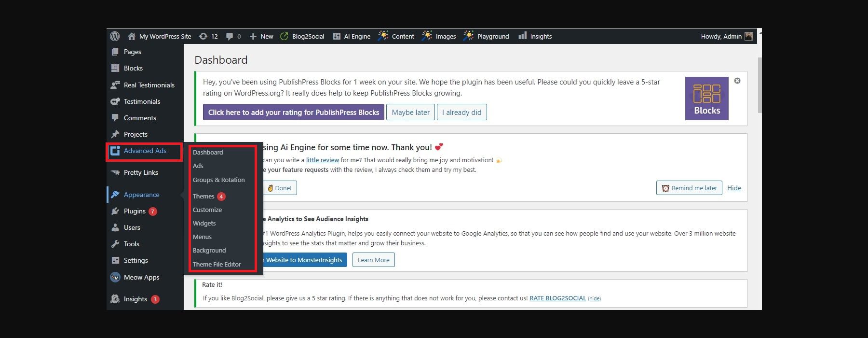Click the I already did button
Image resolution: width=868 pixels, height=338 pixels.
(461, 112)
